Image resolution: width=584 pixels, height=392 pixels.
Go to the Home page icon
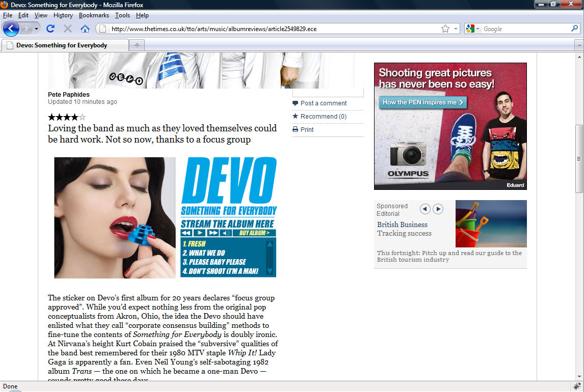click(85, 29)
